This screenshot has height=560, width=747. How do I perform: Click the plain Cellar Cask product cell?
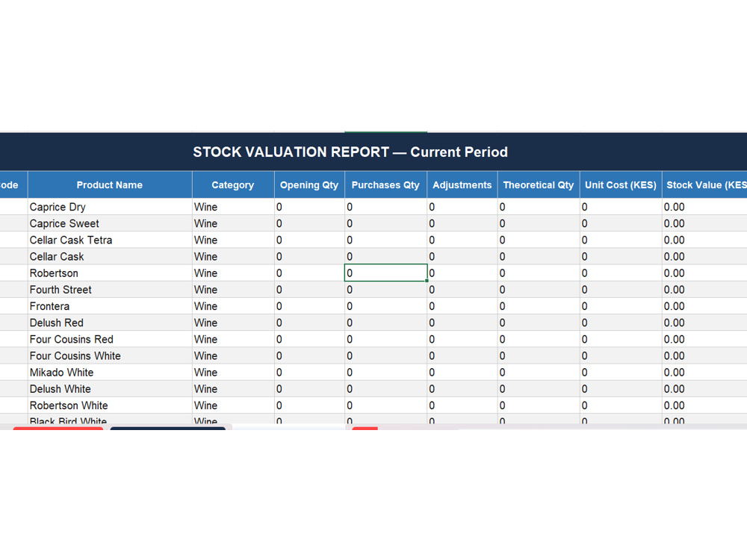point(110,257)
